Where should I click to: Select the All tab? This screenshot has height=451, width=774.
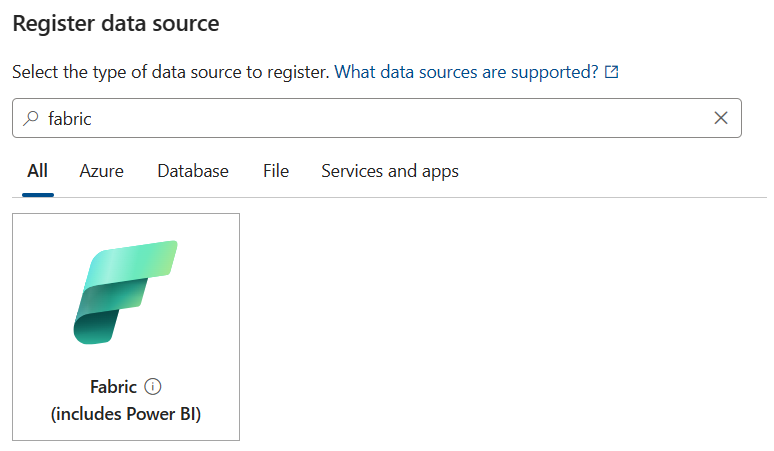pyautogui.click(x=38, y=171)
